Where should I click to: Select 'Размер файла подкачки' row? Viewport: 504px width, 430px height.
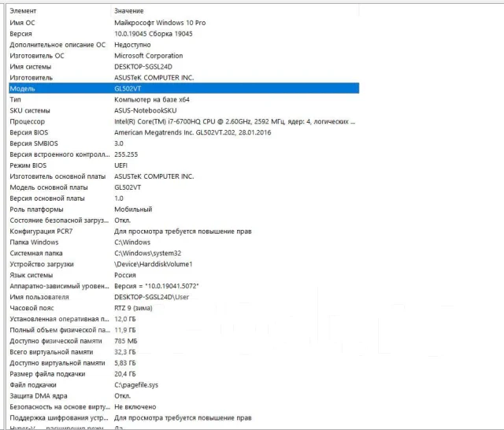[183, 374]
